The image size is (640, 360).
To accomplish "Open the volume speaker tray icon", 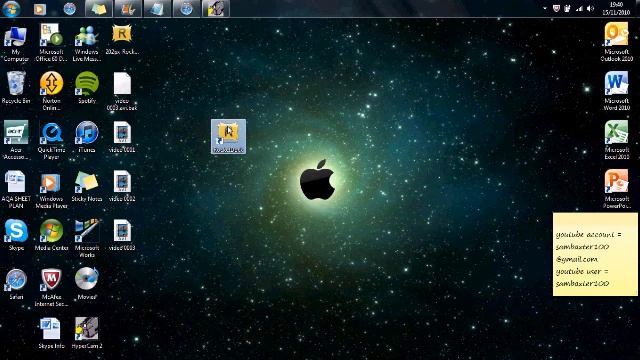I will pos(590,9).
